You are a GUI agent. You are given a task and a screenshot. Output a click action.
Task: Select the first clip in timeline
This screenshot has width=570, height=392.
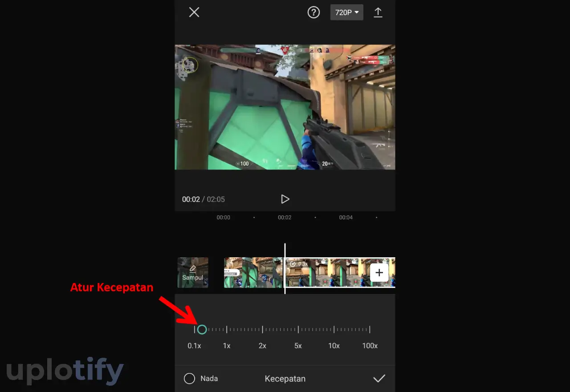tap(253, 272)
